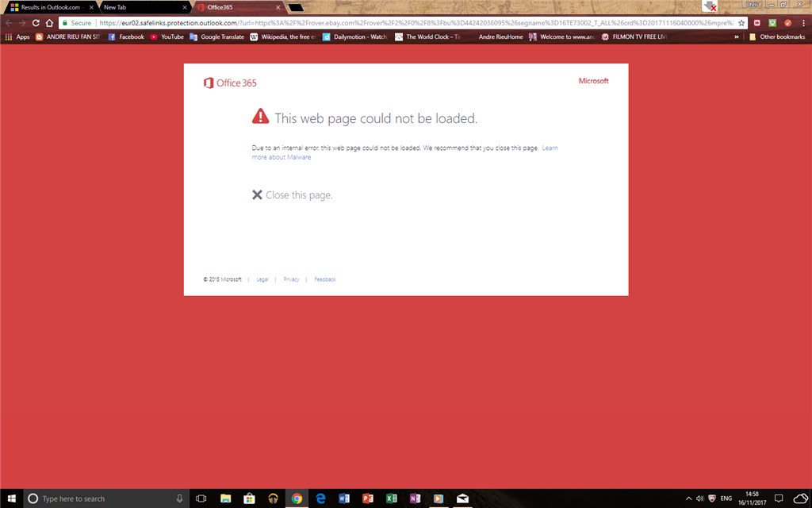Click the Office 365 logo
This screenshot has height=508, width=812.
[230, 83]
